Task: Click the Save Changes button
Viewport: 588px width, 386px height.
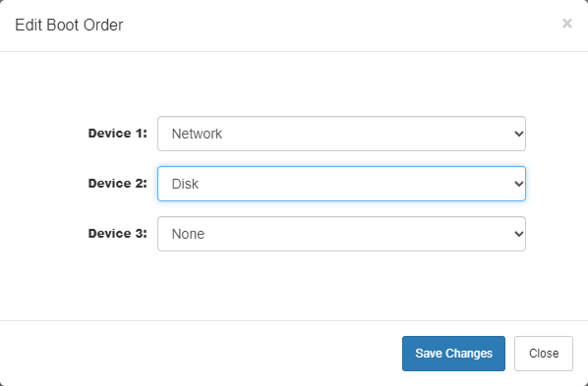Action: (453, 354)
